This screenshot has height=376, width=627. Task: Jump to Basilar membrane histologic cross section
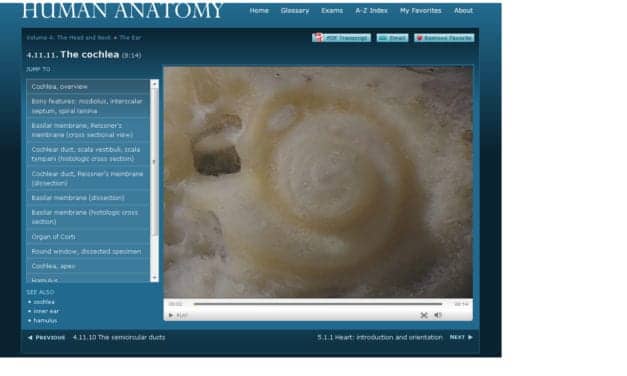pyautogui.click(x=88, y=217)
